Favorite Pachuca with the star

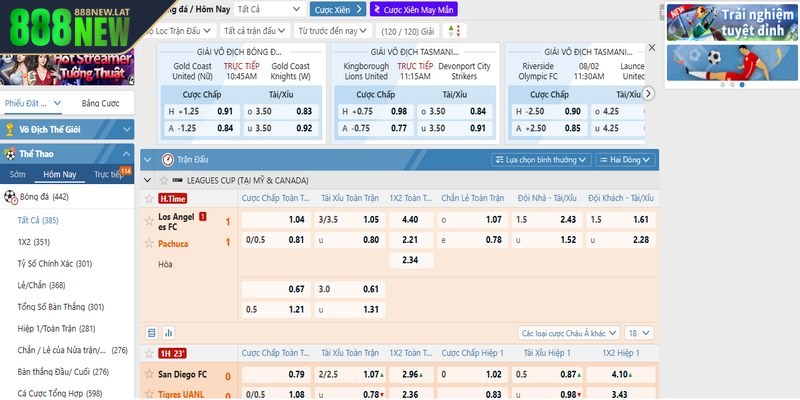click(149, 243)
